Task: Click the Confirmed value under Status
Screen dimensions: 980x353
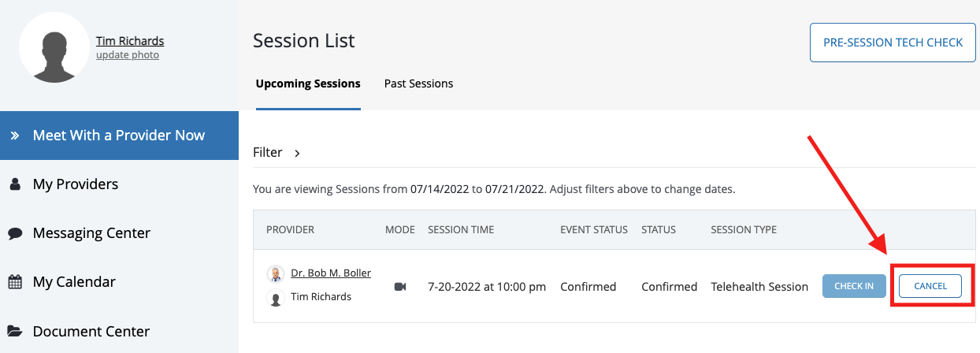Action: pyautogui.click(x=669, y=287)
